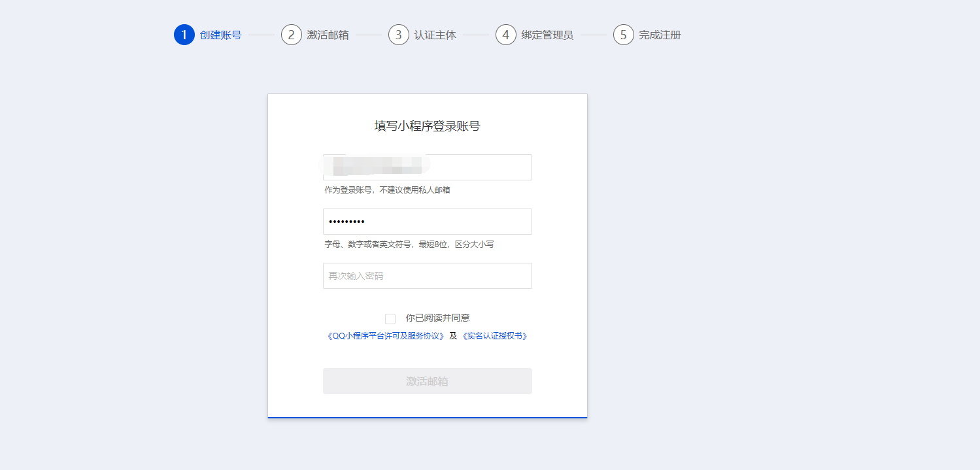This screenshot has height=470, width=980.
Task: Click the 你已阅读并同意 label text
Action: click(437, 318)
